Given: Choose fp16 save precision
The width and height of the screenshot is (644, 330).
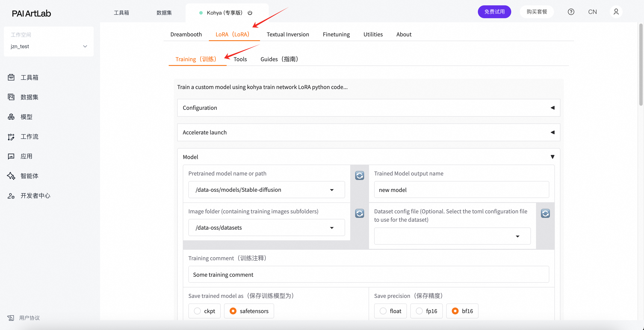Looking at the screenshot, I should [x=419, y=311].
